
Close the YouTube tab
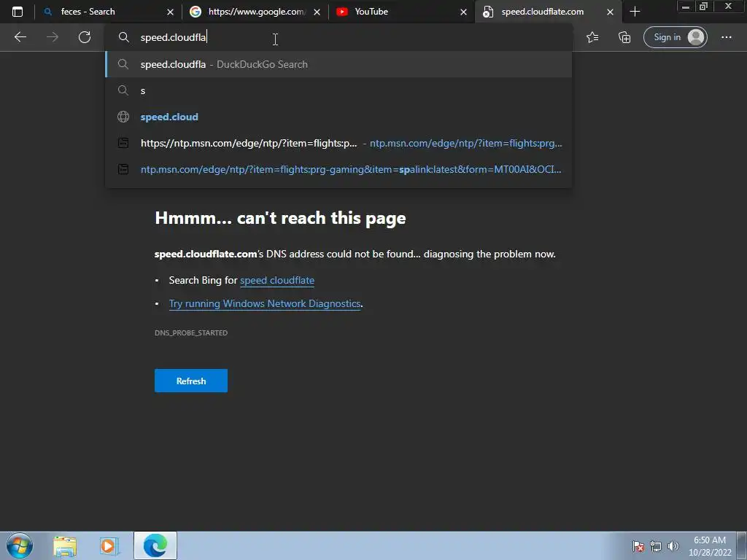pyautogui.click(x=463, y=12)
